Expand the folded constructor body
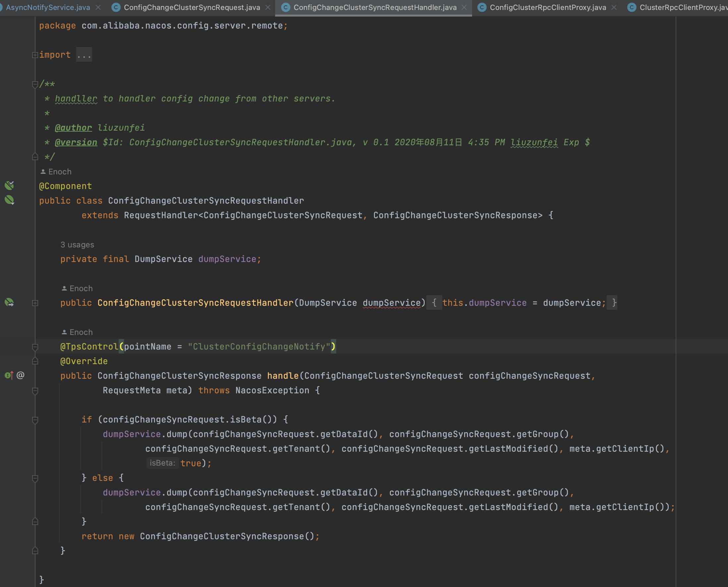 [x=35, y=303]
